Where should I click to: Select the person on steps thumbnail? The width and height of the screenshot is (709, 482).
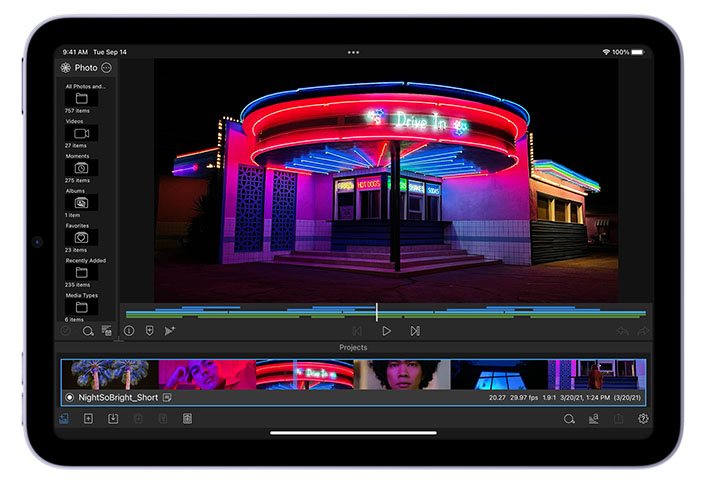point(596,374)
